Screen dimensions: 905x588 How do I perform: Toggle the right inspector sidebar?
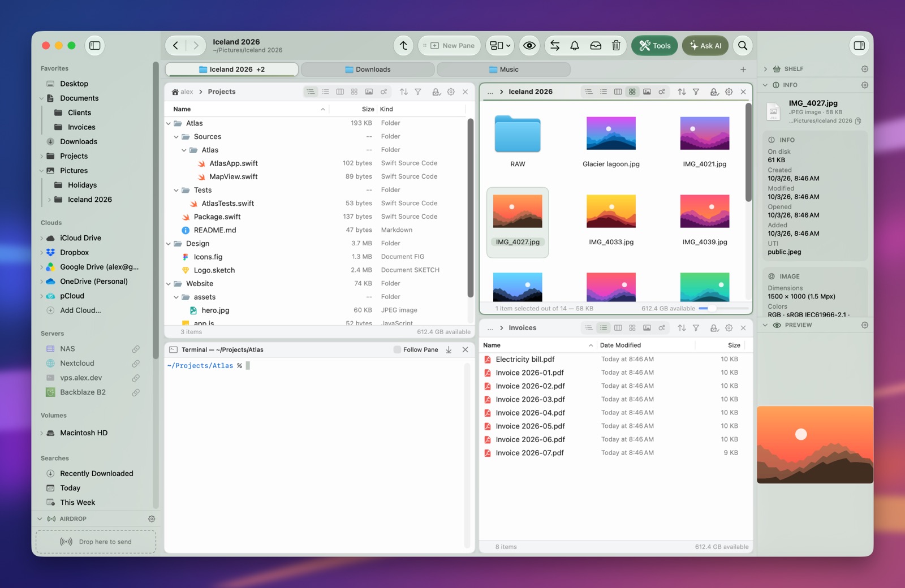[x=859, y=46]
